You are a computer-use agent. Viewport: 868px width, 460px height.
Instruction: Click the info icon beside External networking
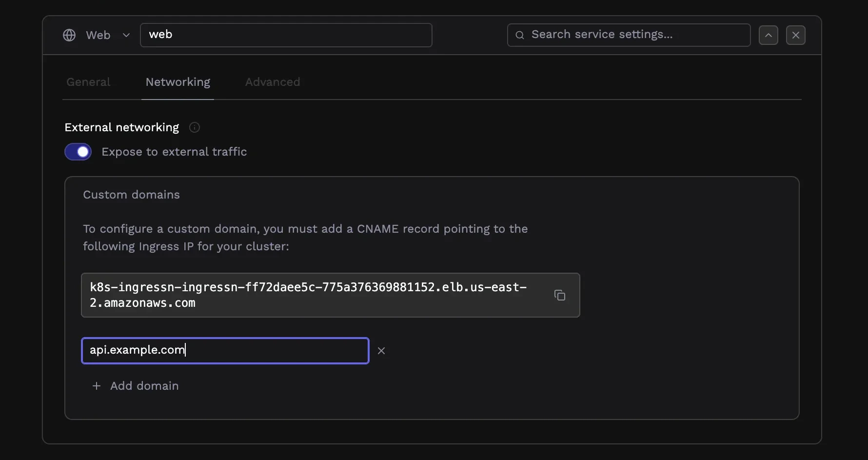195,127
